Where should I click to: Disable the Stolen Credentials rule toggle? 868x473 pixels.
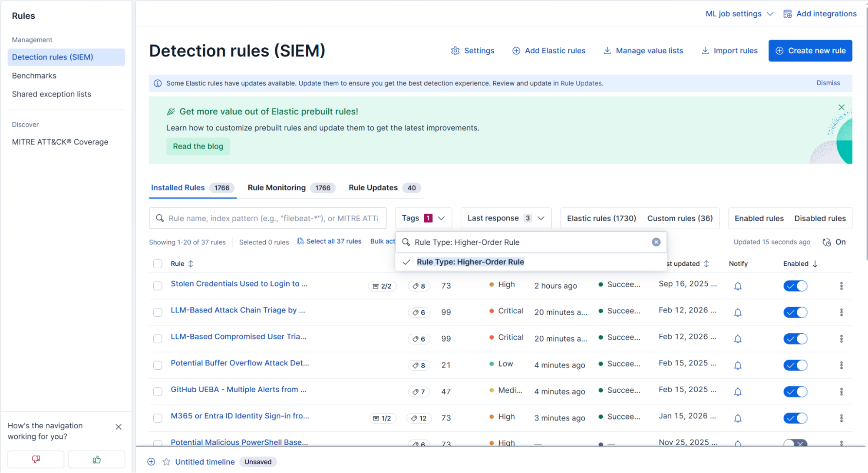pos(795,286)
